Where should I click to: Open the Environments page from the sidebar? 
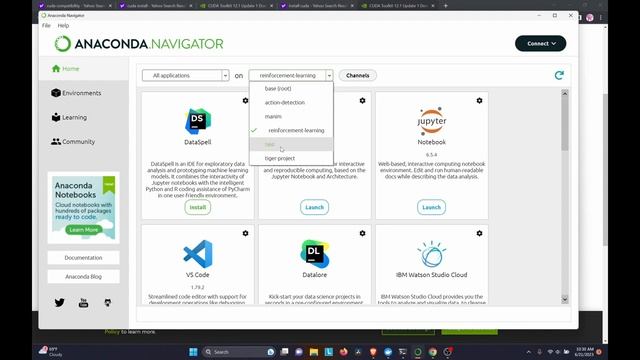(x=76, y=93)
